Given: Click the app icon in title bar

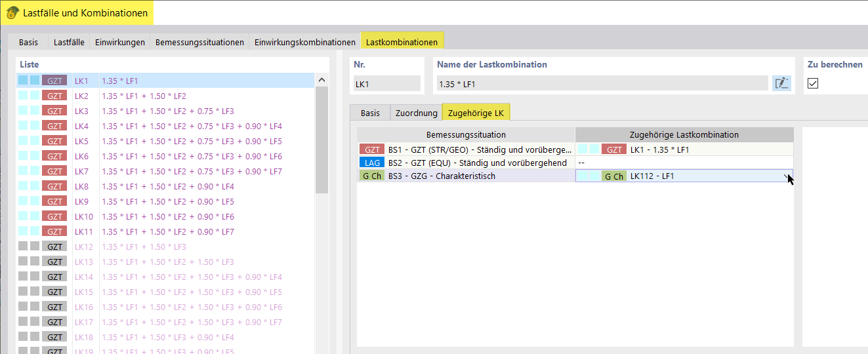Looking at the screenshot, I should coord(12,12).
